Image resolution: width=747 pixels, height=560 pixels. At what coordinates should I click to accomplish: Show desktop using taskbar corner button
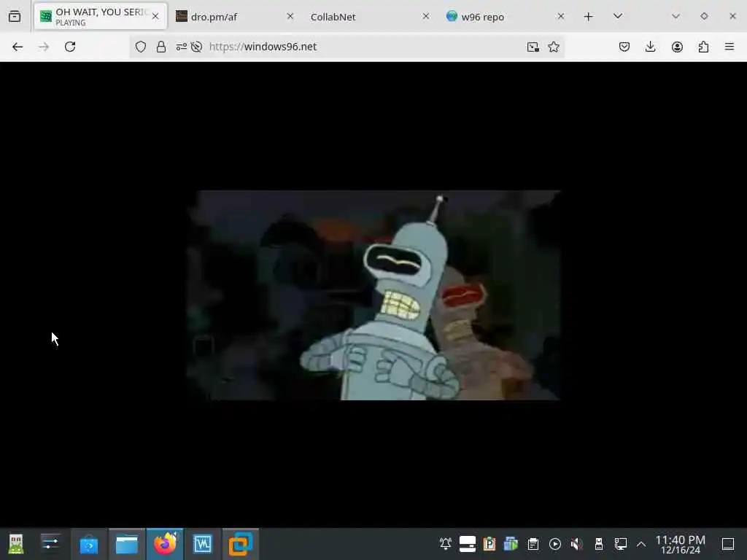click(x=728, y=544)
